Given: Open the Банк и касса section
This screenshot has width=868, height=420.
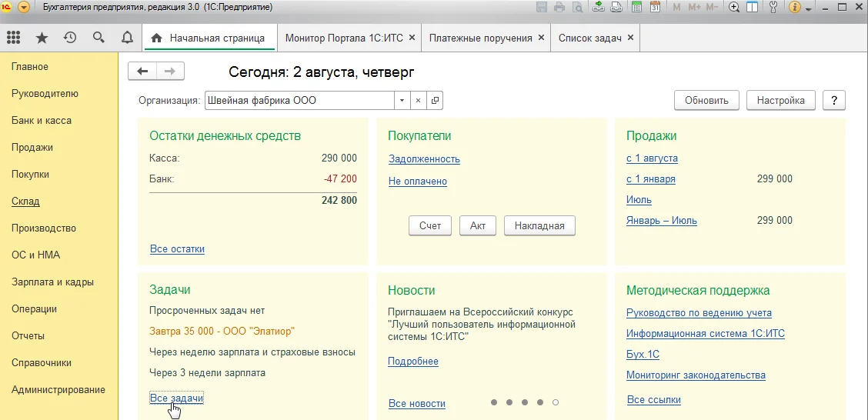Looking at the screenshot, I should pyautogui.click(x=42, y=121).
